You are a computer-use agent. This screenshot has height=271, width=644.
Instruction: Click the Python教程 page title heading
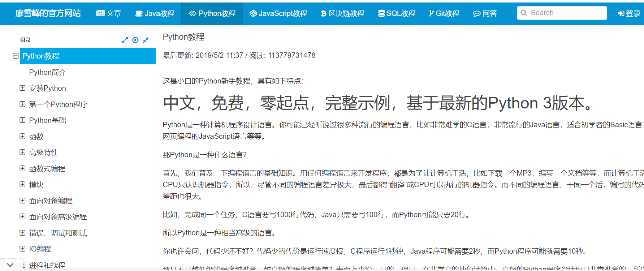tap(183, 37)
